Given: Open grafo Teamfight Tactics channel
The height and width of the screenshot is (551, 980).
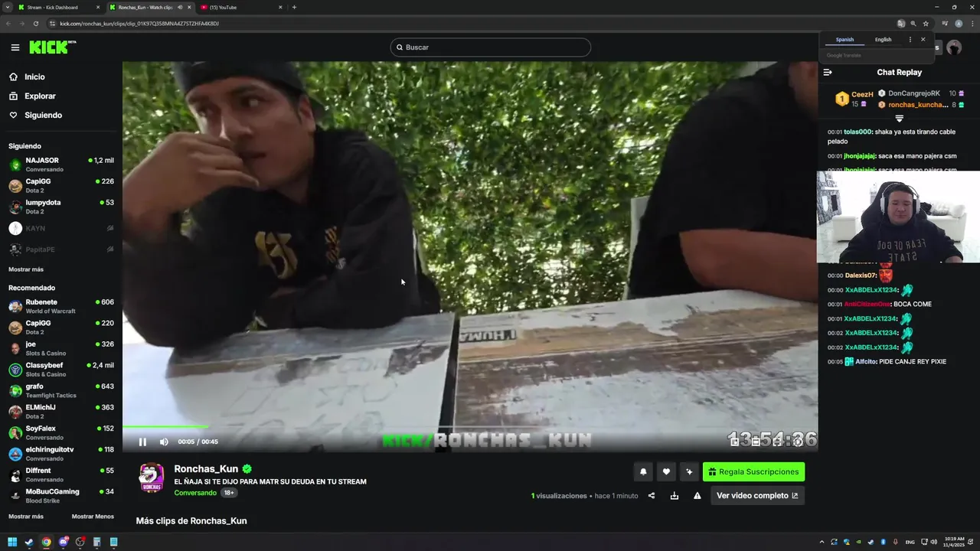Looking at the screenshot, I should point(61,390).
